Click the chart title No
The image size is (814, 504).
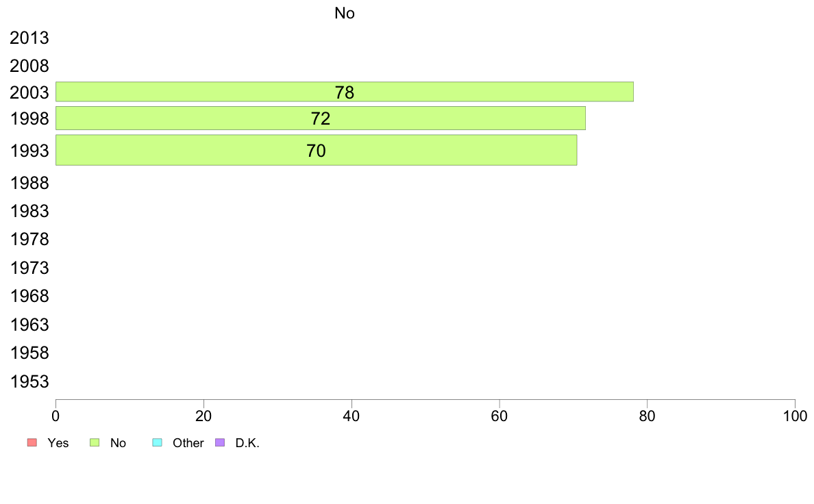tap(345, 13)
